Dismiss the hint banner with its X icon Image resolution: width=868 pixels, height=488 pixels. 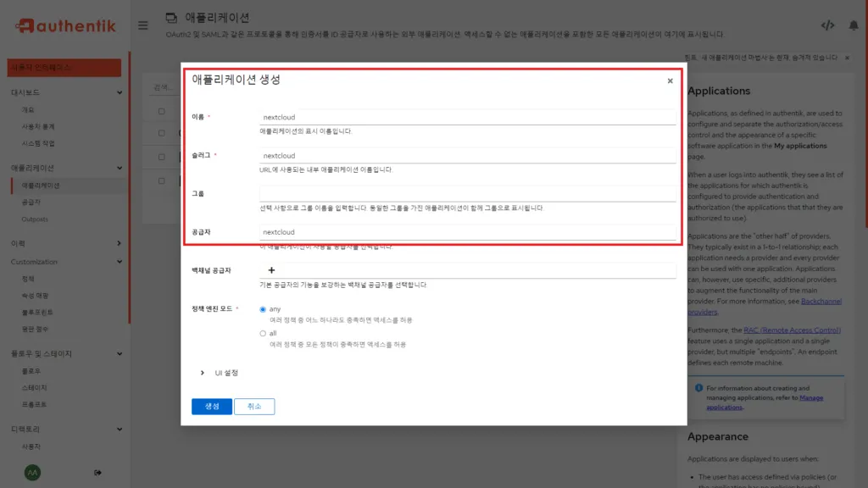845,58
